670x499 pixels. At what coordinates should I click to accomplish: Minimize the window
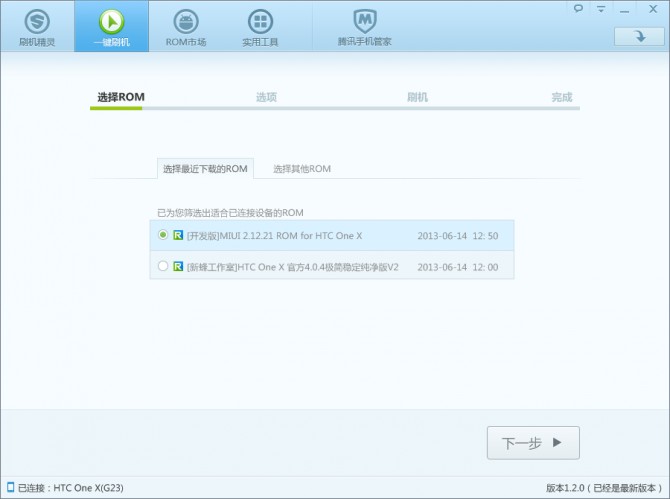624,9
